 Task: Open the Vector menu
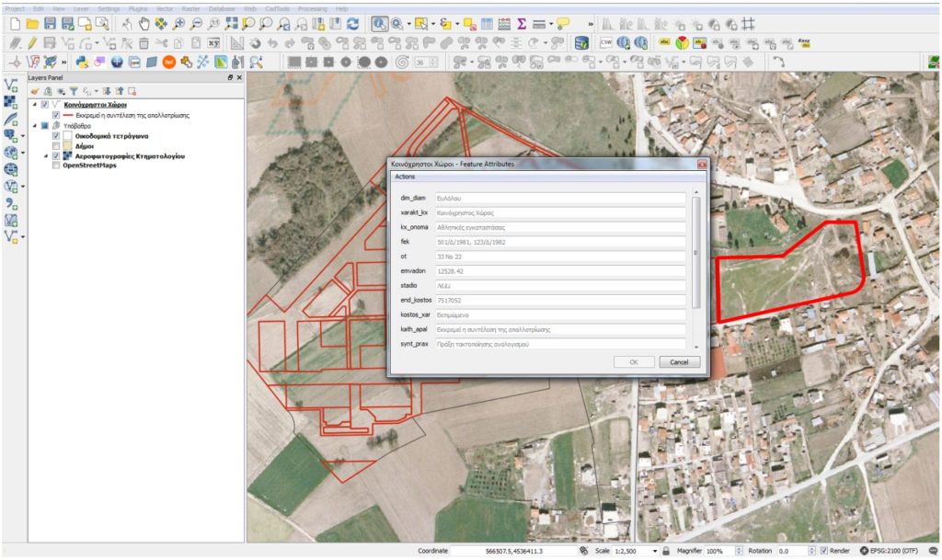click(165, 7)
